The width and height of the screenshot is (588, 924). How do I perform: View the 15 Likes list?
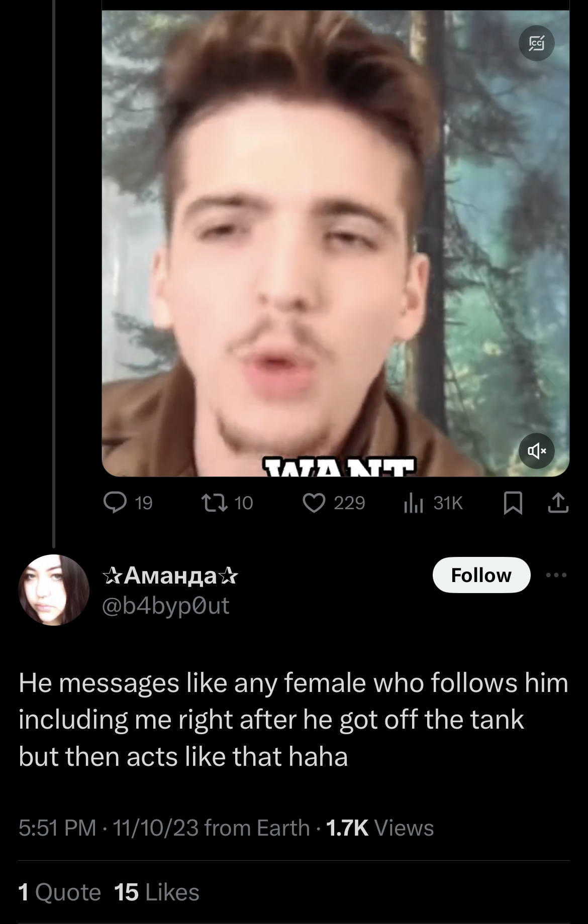tap(157, 892)
